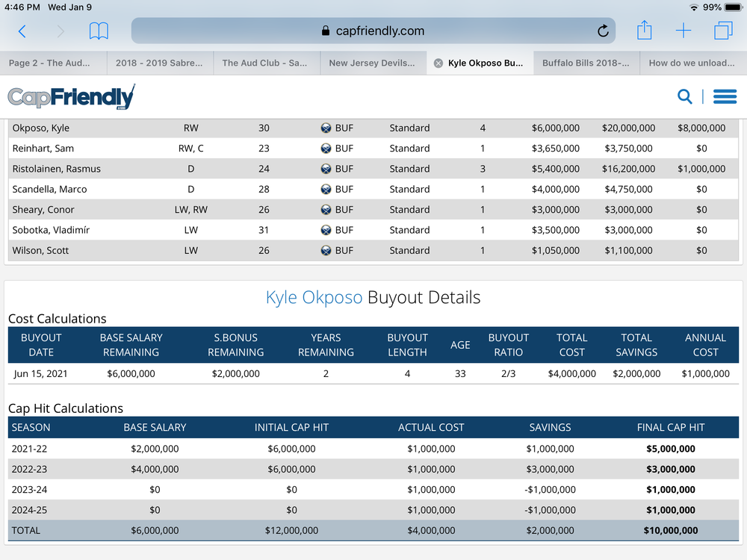Select the $12,000,000 total initial cap hit
Image resolution: width=747 pixels, height=560 pixels.
[x=291, y=530]
